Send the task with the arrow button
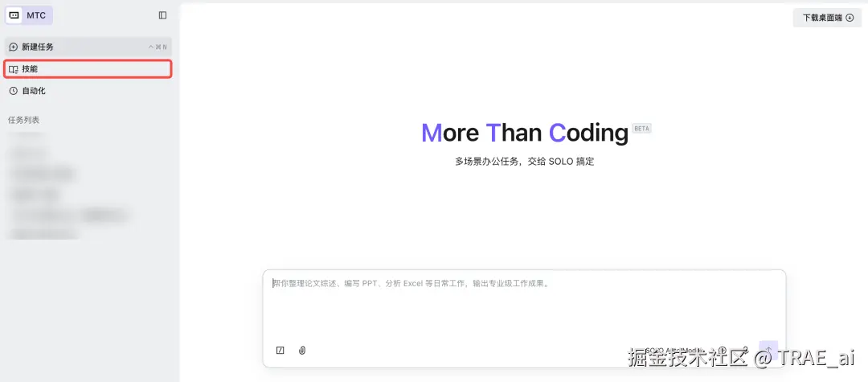The height and width of the screenshot is (382, 868). [768, 350]
